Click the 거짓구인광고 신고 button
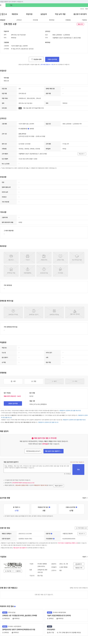Image resolution: width=88 pixels, height=644 pixels. [x=81, y=528]
